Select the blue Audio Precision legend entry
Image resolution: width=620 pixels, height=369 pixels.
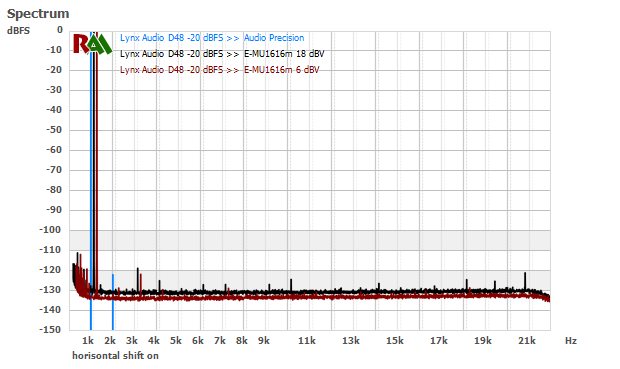pyautogui.click(x=212, y=38)
